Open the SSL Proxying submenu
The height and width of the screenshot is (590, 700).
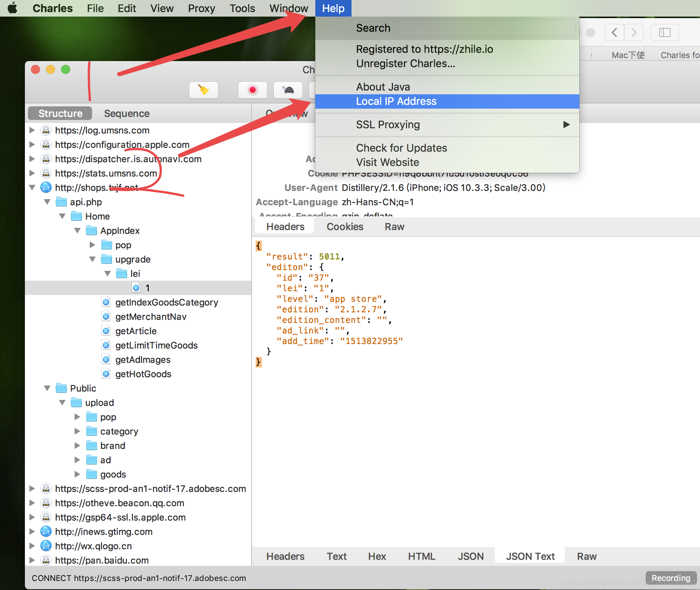(447, 124)
